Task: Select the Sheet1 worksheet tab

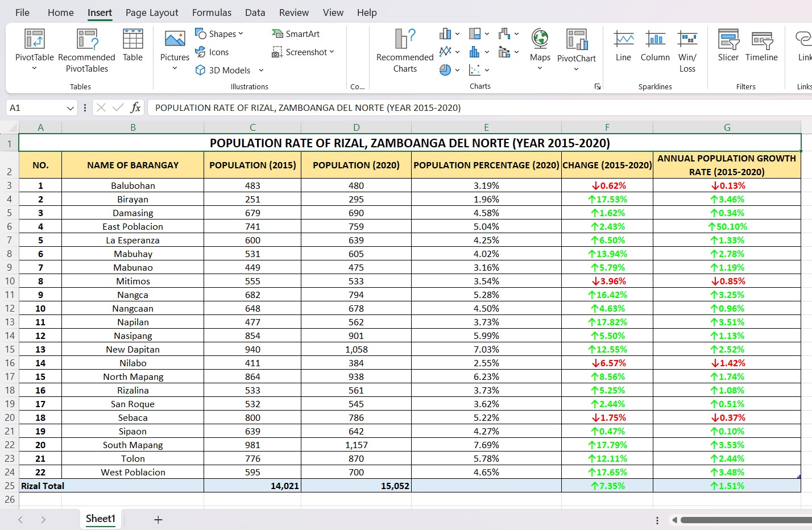Action: 101,519
